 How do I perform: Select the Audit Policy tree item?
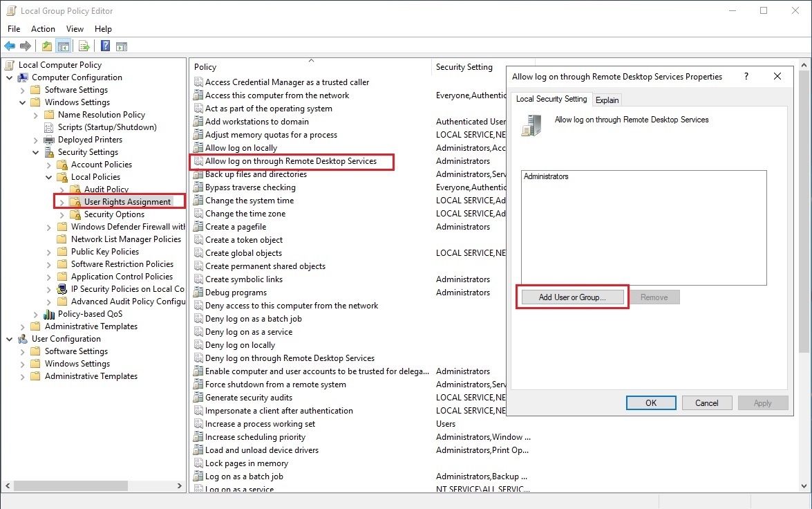pos(106,189)
